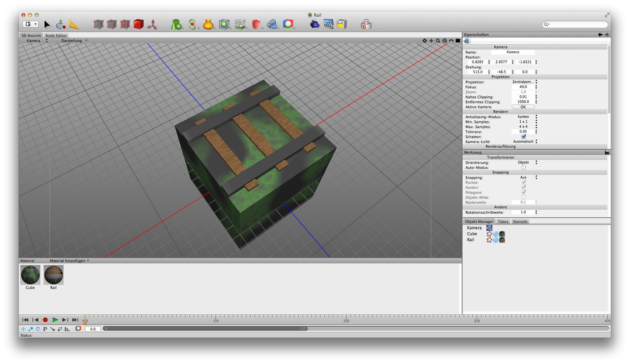Click the viewport pan crosshair icon

431,41
